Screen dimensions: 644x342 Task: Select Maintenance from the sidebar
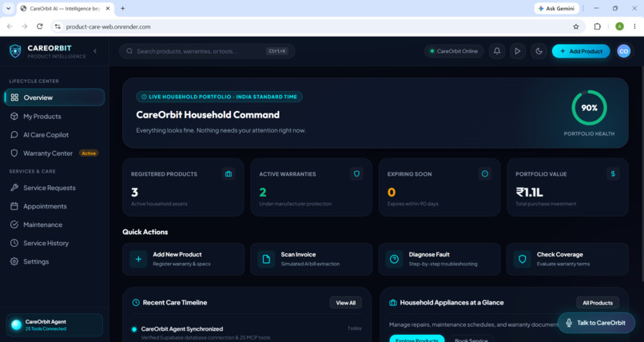(54, 225)
